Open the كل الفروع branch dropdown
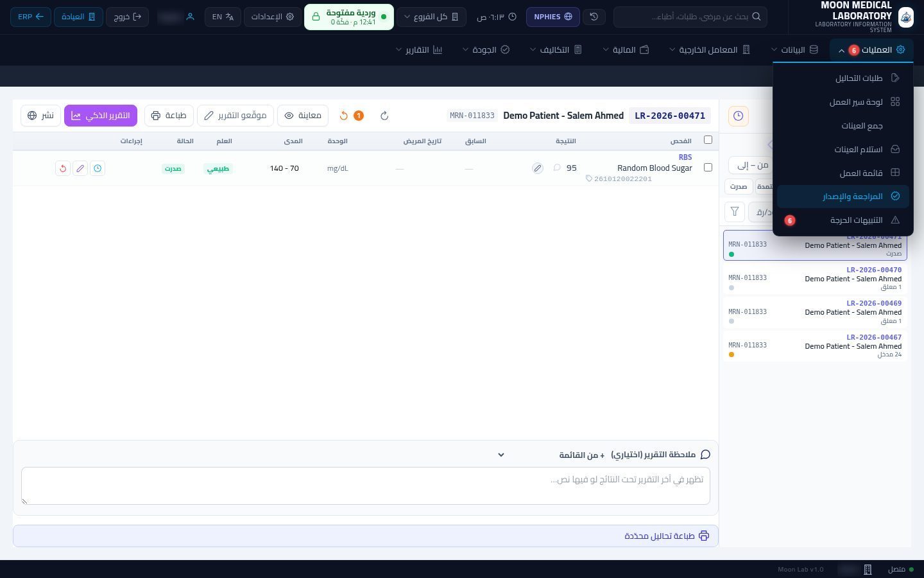Image resolution: width=924 pixels, height=578 pixels. pos(431,17)
